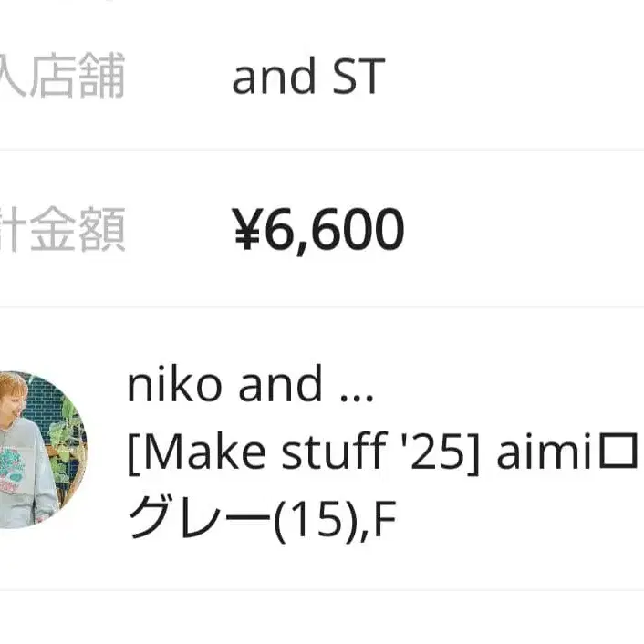Tap the circular niko and ... product thumbnail
Screen dimensions: 644x644
point(41,449)
